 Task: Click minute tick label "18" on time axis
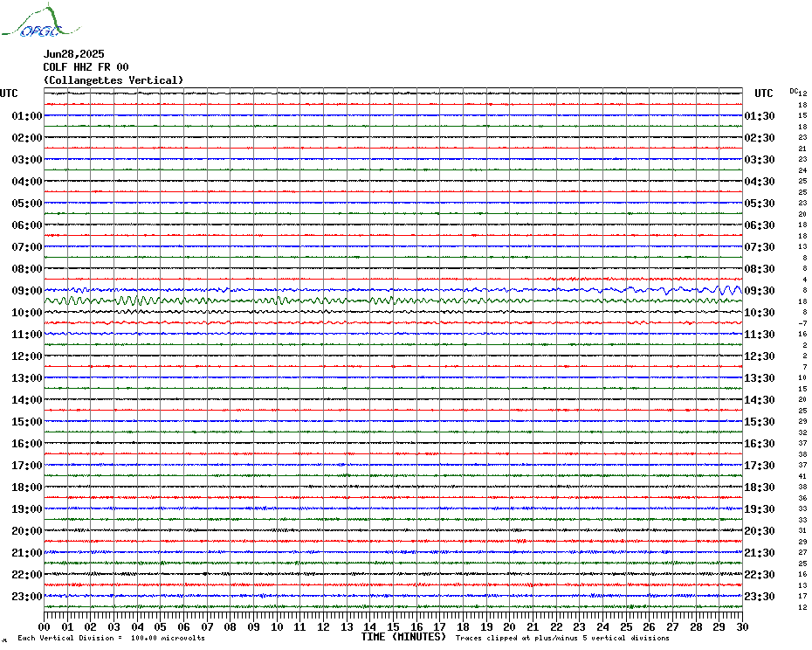tap(463, 626)
